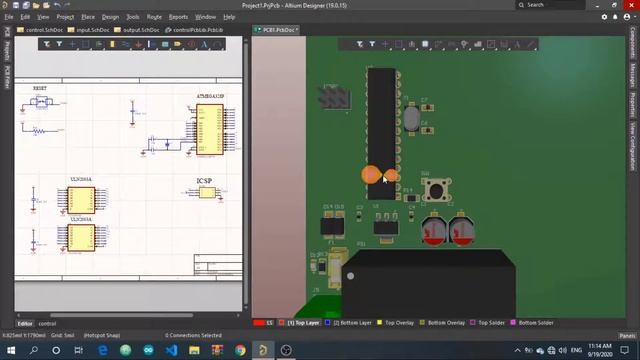640x360 pixels.
Task: Open the Properties side panel tab
Action: tap(633, 104)
